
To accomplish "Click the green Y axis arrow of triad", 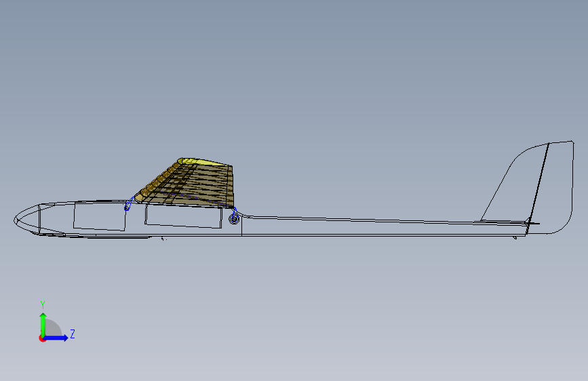I will click(x=43, y=324).
